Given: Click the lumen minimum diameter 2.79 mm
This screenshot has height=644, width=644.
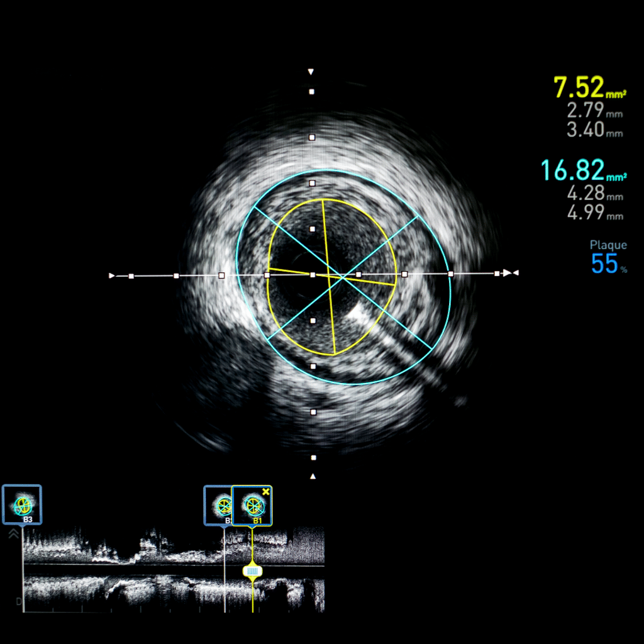Looking at the screenshot, I should coord(595,110).
